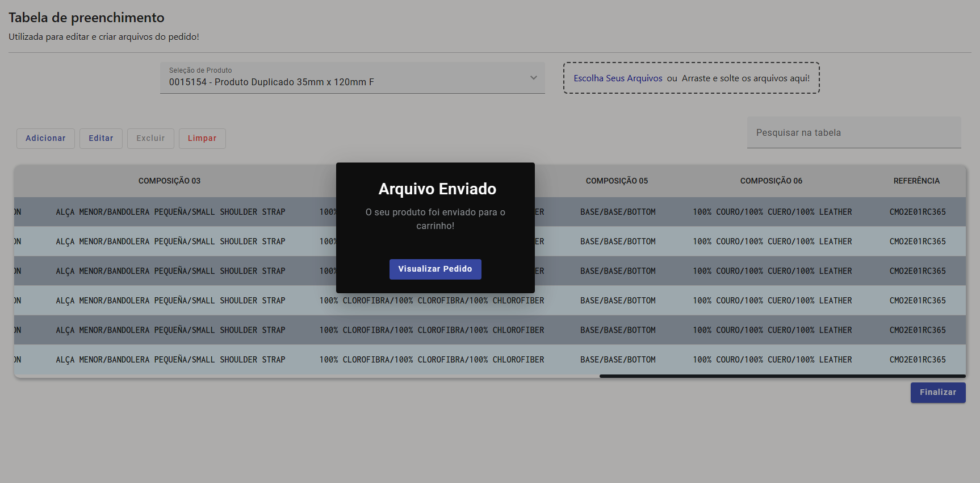Viewport: 980px width, 483px height.
Task: Click the fourth row's CLOROFIBRA composition cell
Action: coord(432,301)
